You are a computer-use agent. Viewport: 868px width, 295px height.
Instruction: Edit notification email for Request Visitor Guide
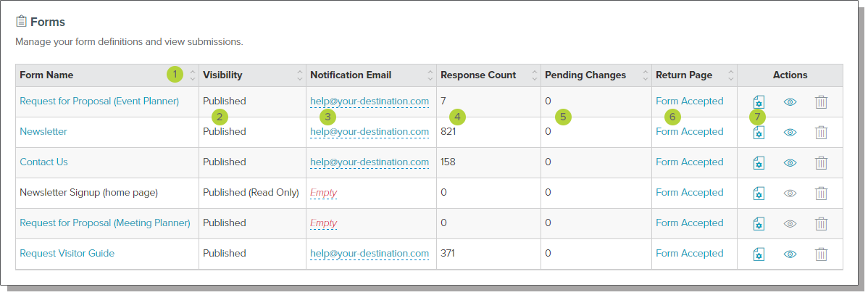click(x=370, y=254)
